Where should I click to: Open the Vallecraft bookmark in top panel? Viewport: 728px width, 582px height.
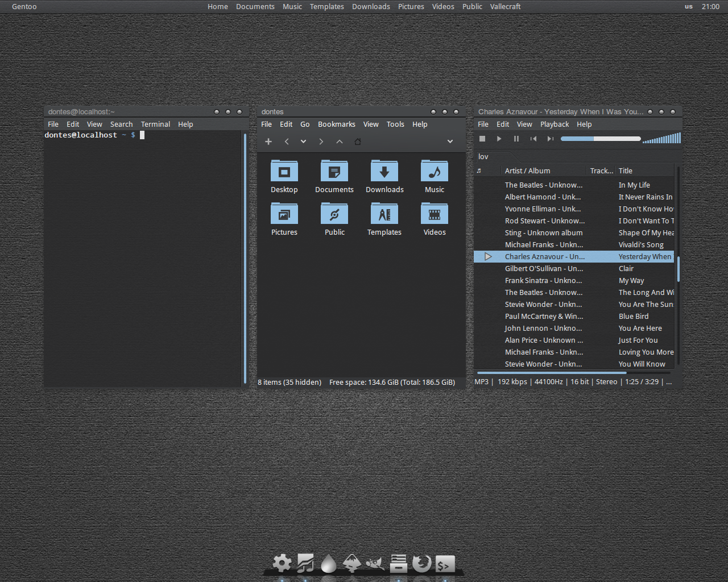pos(505,6)
